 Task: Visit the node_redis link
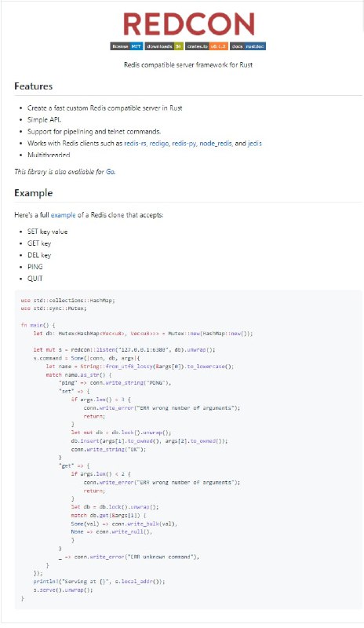click(216, 143)
